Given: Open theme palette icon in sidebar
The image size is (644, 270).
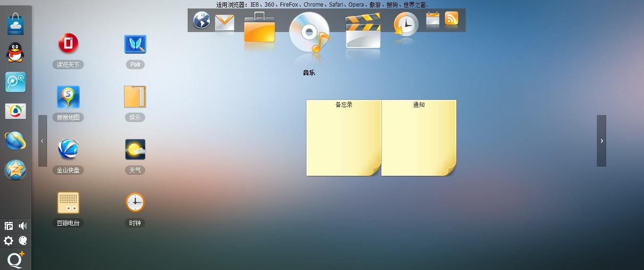Looking at the screenshot, I should 23,241.
